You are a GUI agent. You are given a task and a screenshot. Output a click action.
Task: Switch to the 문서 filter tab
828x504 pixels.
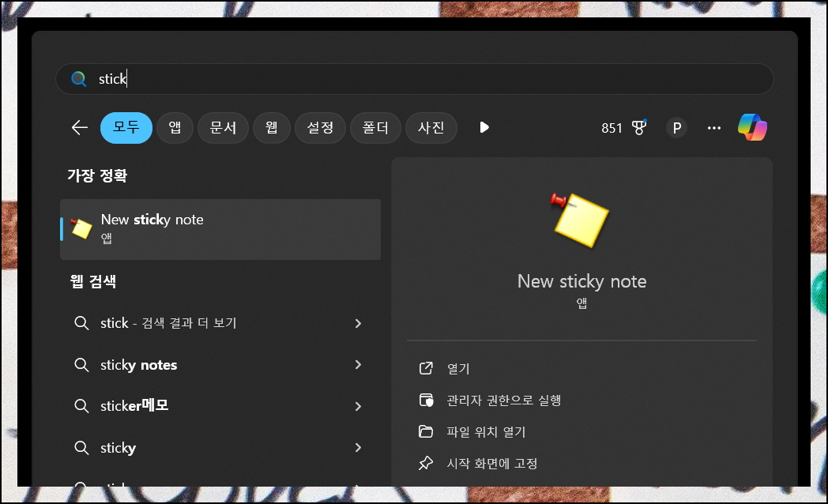pos(223,128)
